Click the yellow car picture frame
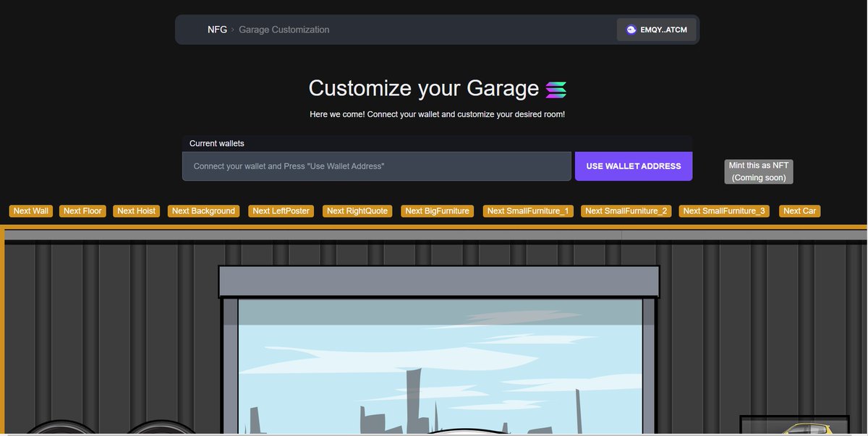 pos(794,426)
